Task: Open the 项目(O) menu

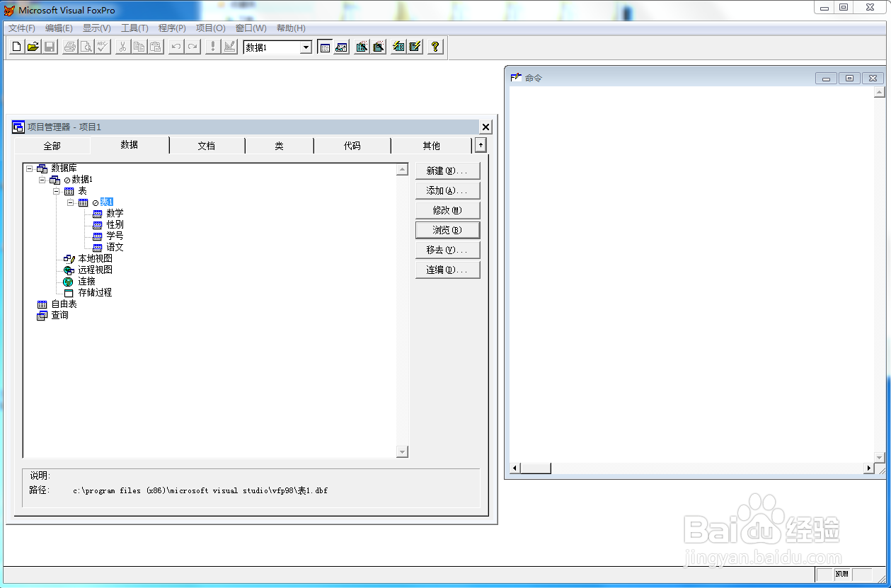Action: (x=211, y=28)
